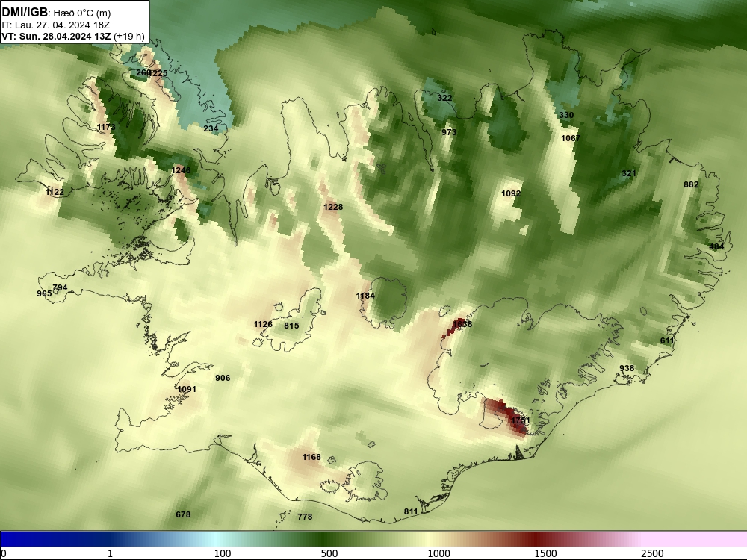Click the 1751 maximum value label

pos(520,421)
